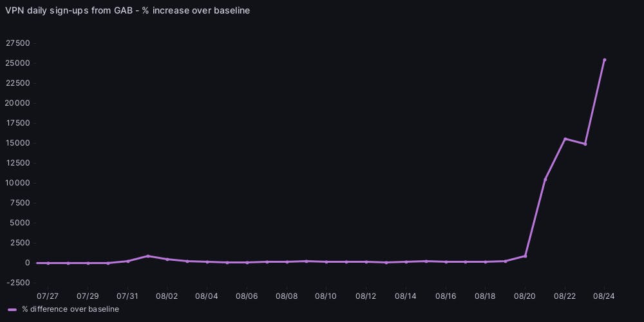Click the 08/02 x-axis date label
The width and height of the screenshot is (644, 322).
click(167, 296)
